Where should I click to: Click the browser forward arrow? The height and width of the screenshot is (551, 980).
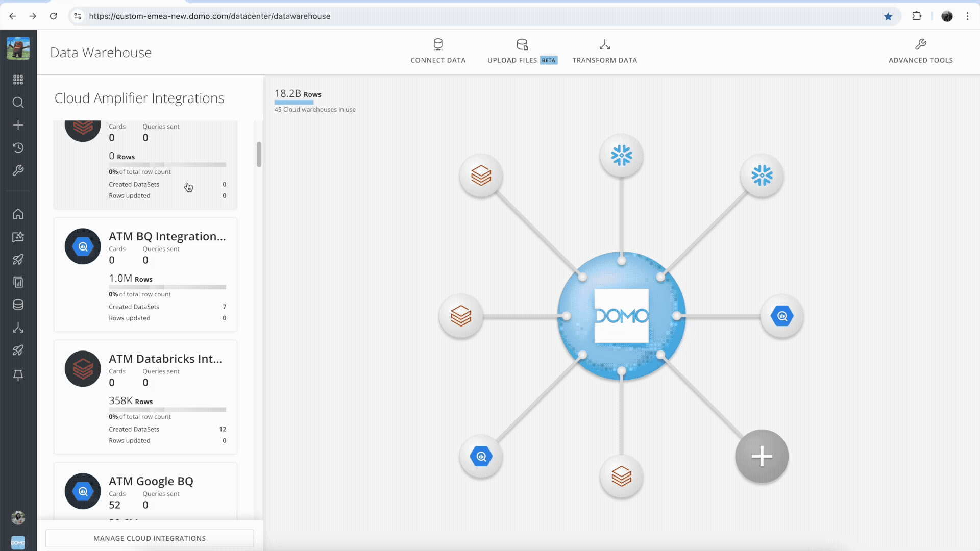pos(33,16)
